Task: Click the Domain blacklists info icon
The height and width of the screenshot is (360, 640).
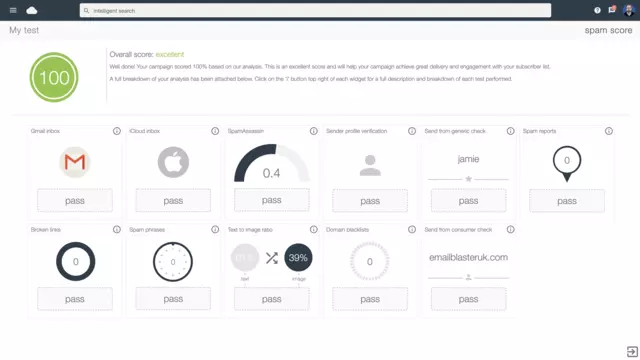Action: (x=412, y=229)
